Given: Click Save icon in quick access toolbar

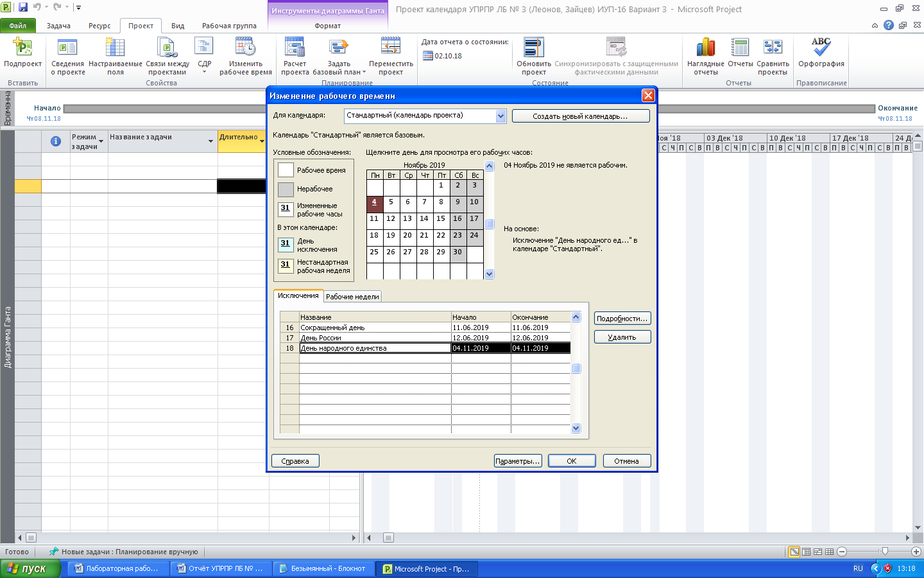Looking at the screenshot, I should (23, 7).
